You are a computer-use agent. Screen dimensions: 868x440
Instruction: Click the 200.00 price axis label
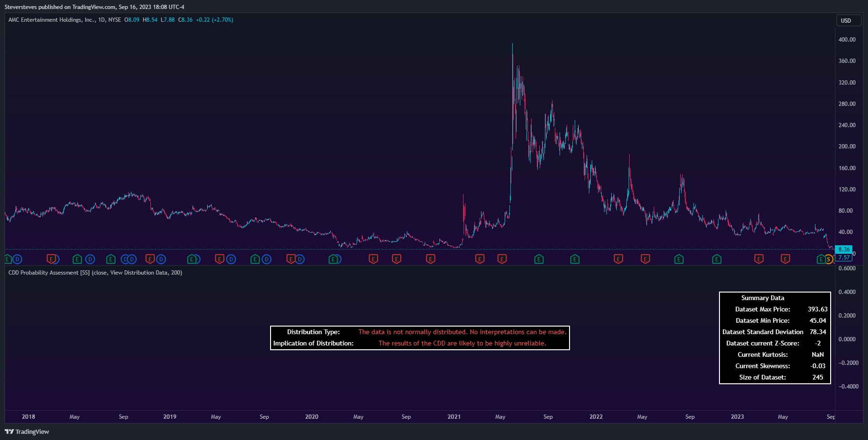[x=847, y=147]
